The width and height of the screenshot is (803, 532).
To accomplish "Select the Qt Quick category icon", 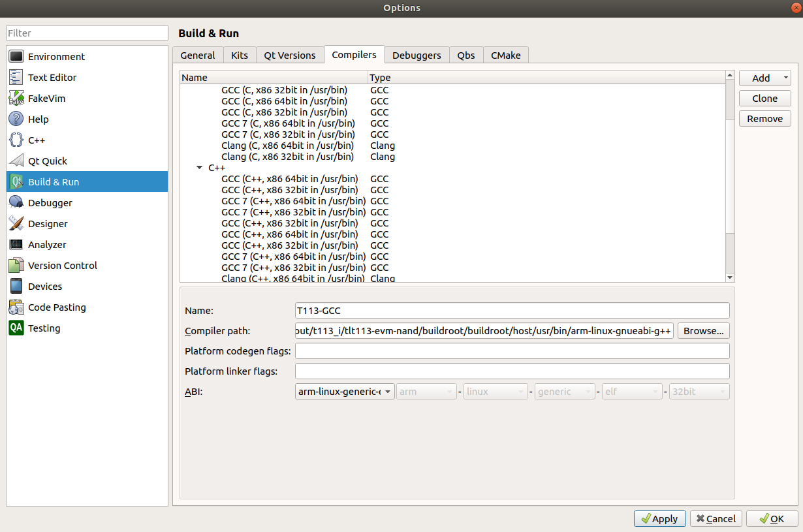I will (x=17, y=161).
